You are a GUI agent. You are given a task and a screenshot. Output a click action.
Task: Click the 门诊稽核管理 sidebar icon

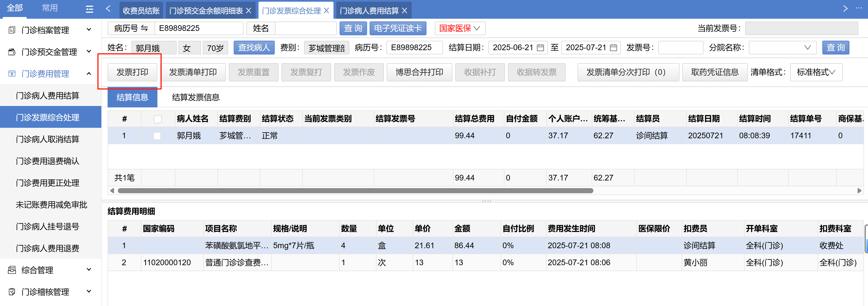pos(12,292)
